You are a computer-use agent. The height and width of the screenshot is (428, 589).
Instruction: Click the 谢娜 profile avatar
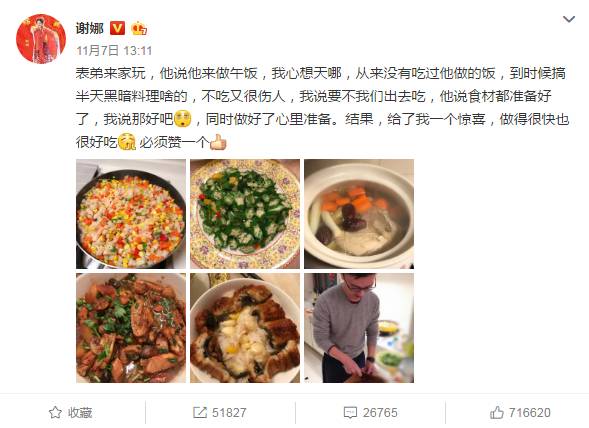tap(41, 39)
